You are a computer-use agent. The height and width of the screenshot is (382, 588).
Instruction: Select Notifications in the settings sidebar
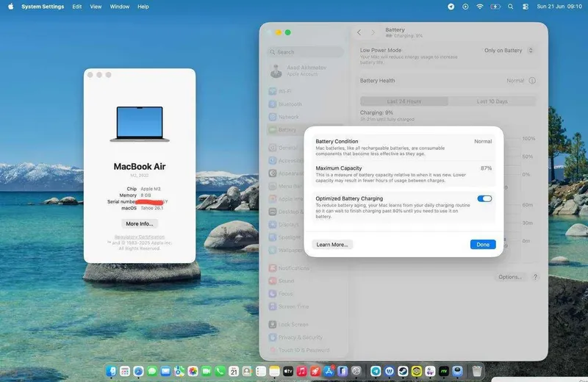[305, 268]
